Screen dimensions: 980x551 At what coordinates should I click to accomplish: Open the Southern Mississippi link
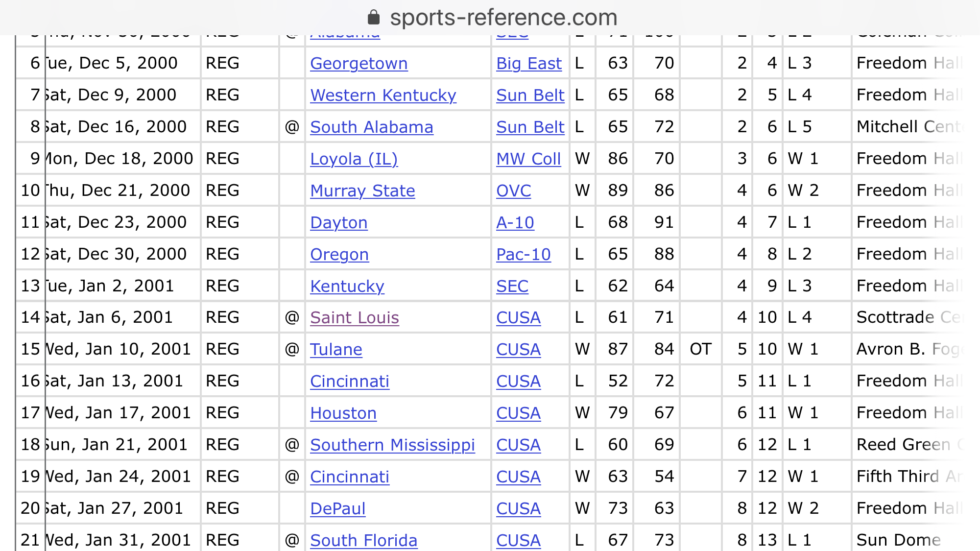[x=393, y=445]
